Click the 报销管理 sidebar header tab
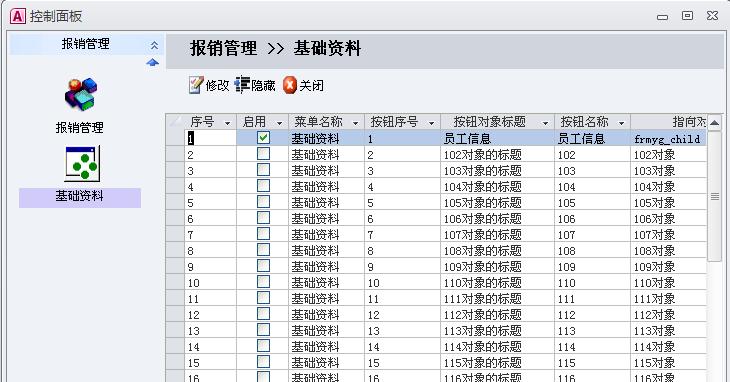730x382 pixels. 86,44
